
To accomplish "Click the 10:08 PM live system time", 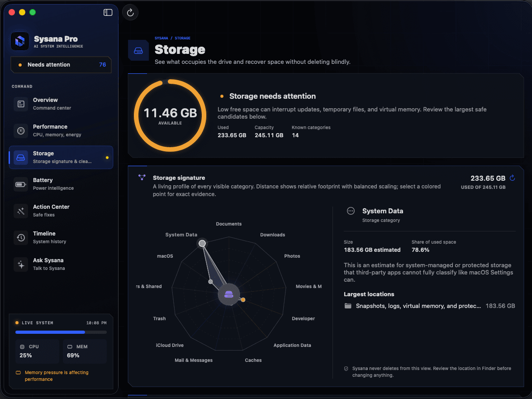I will pyautogui.click(x=96, y=323).
